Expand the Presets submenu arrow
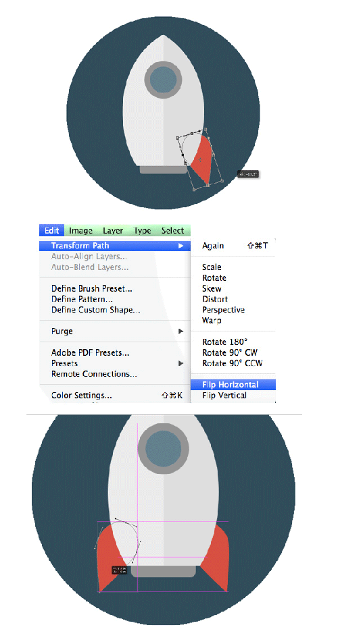The width and height of the screenshot is (338, 644). pos(180,363)
